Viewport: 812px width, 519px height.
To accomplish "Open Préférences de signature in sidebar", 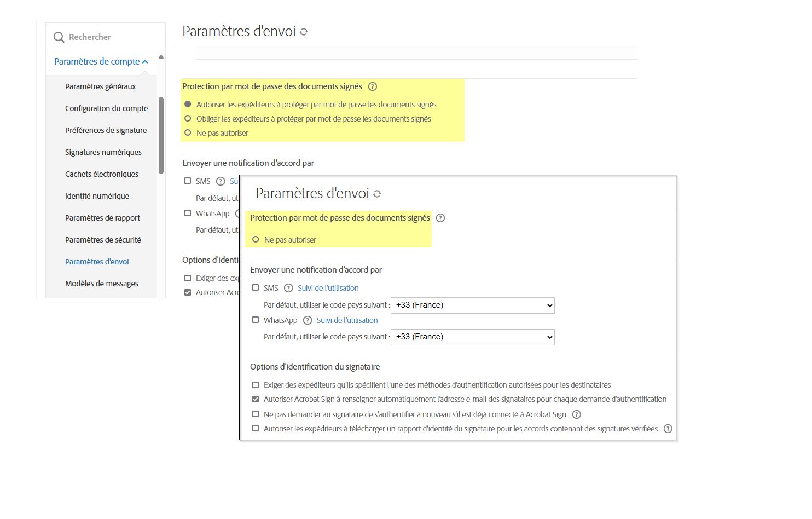I will coord(106,130).
